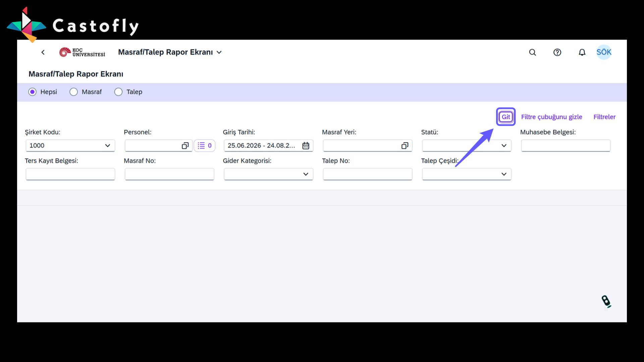The image size is (644, 362).
Task: Expand the Şirket Kodu dropdown
Action: [107, 145]
